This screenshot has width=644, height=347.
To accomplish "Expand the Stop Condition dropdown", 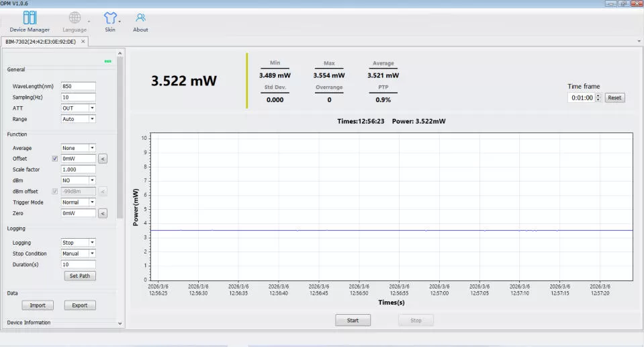I will click(78, 254).
